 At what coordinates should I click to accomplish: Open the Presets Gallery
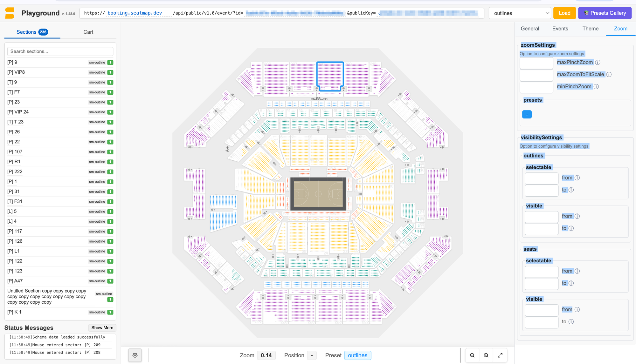(x=605, y=13)
